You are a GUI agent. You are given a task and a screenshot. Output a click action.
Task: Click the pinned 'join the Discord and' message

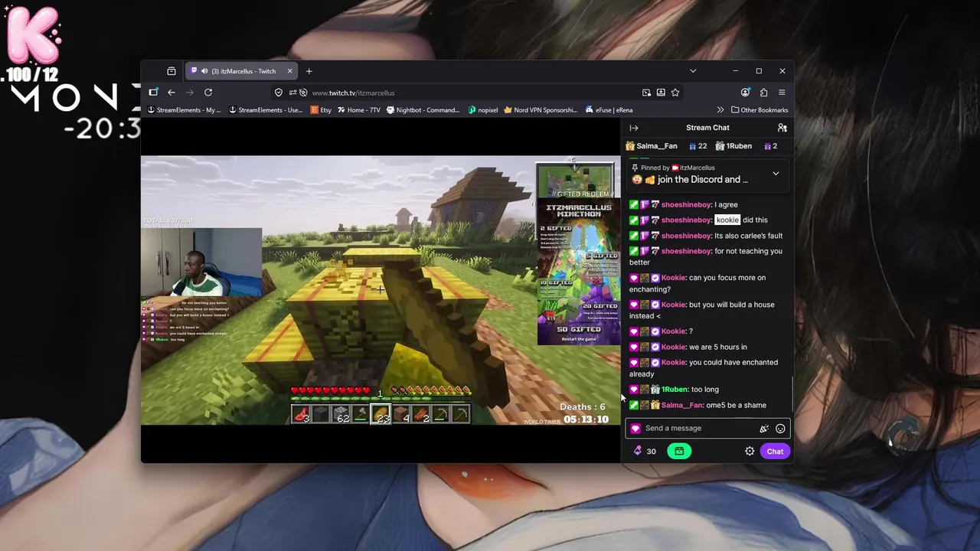(x=702, y=180)
